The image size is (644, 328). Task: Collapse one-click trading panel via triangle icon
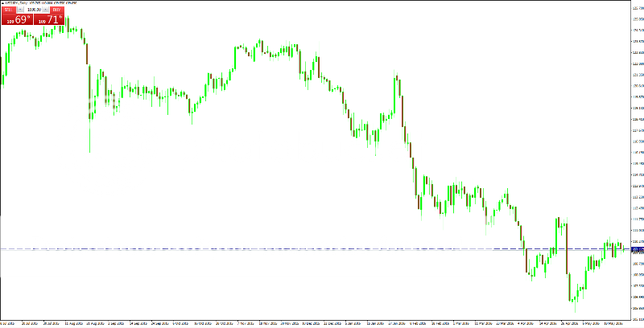[3, 3]
